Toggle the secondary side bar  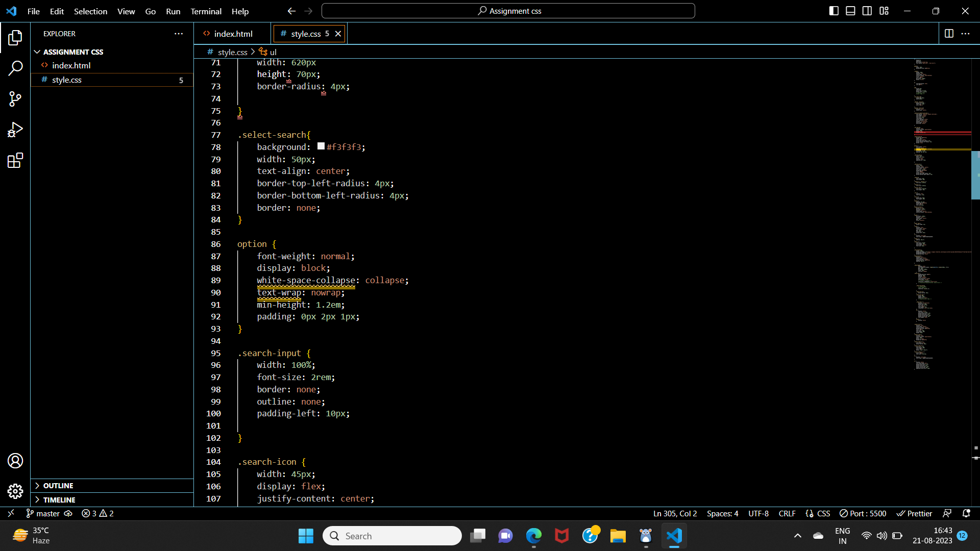(867, 10)
